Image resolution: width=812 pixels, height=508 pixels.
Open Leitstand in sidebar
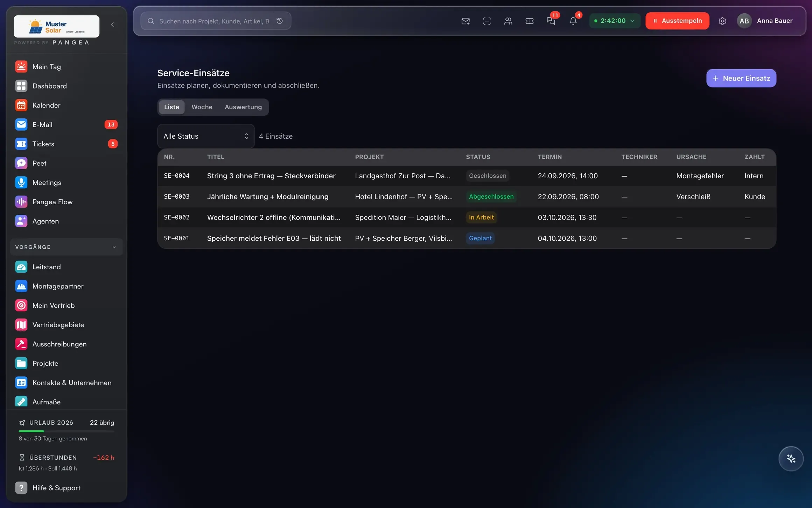[66, 267]
